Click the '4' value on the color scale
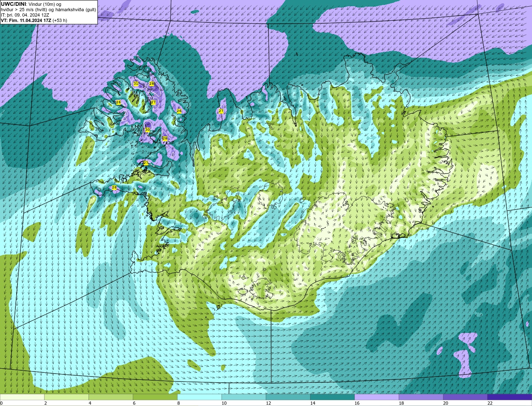 point(90,403)
